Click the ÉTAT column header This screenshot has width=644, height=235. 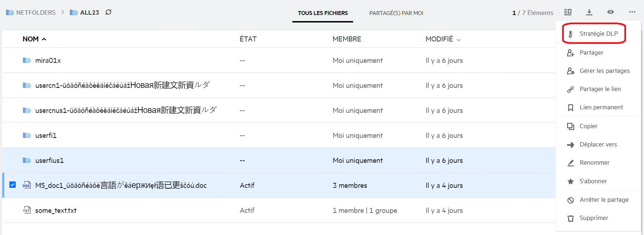(x=248, y=39)
